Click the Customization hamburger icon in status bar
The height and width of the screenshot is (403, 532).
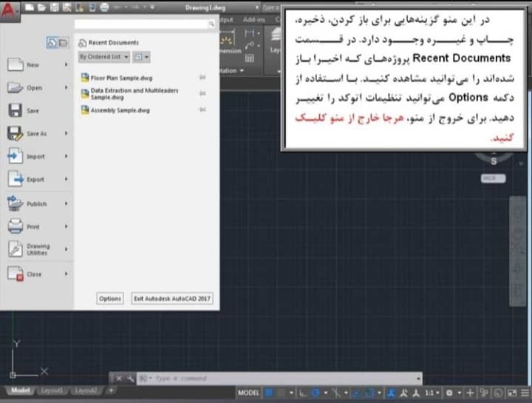523,392
